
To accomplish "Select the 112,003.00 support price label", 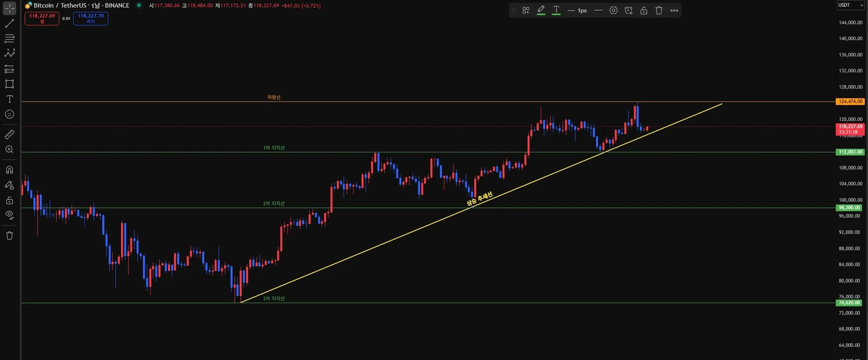I will 850,152.
